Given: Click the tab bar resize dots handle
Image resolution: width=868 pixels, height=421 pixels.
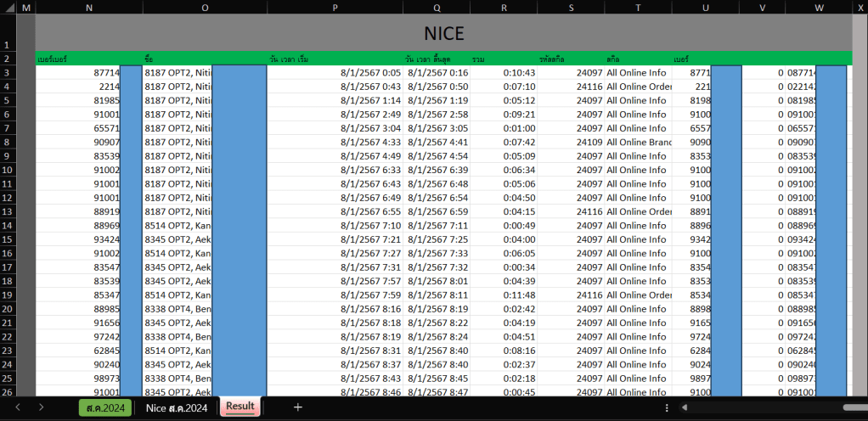Looking at the screenshot, I should point(668,408).
